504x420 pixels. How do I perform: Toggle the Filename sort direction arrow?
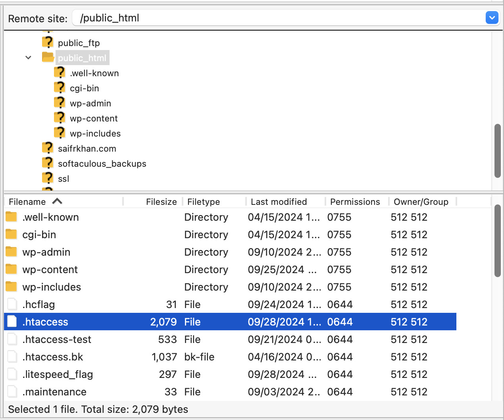57,201
